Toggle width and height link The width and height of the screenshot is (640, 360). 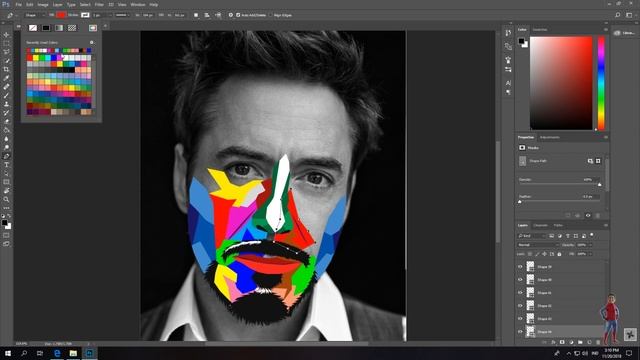point(161,15)
